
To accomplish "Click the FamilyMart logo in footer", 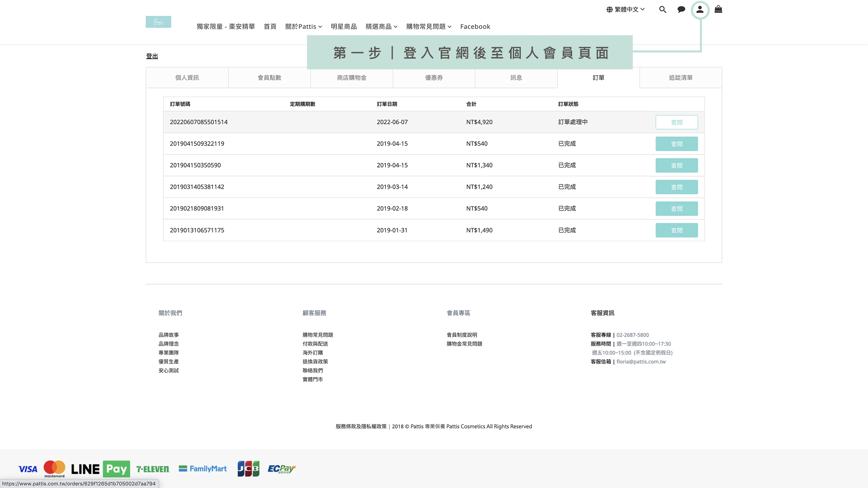I will pos(203,469).
